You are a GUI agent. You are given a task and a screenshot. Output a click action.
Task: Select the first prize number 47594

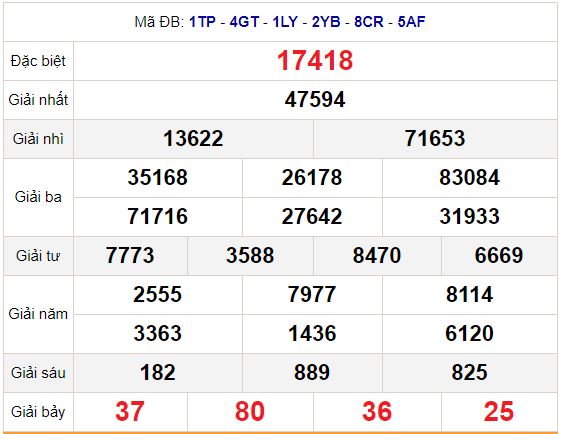315,99
